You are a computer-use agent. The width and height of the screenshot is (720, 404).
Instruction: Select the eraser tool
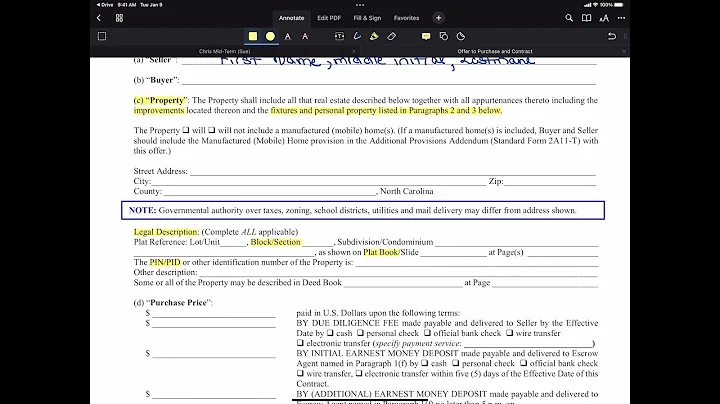[392, 36]
